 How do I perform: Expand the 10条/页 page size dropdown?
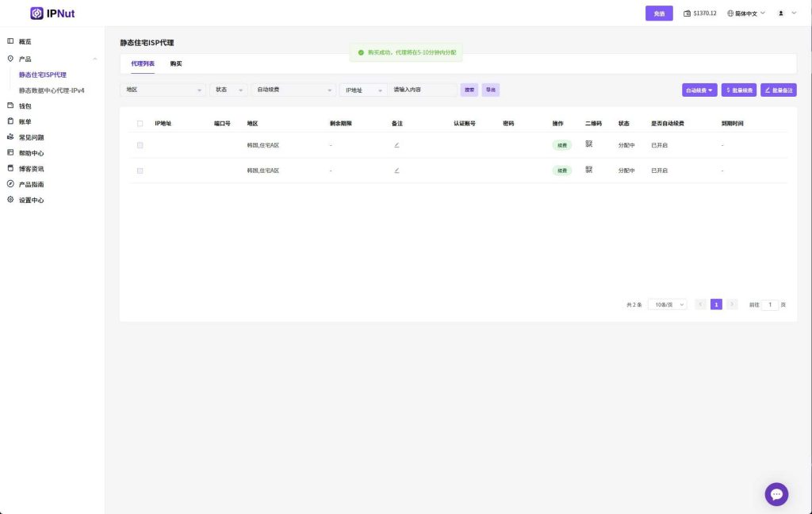click(667, 305)
